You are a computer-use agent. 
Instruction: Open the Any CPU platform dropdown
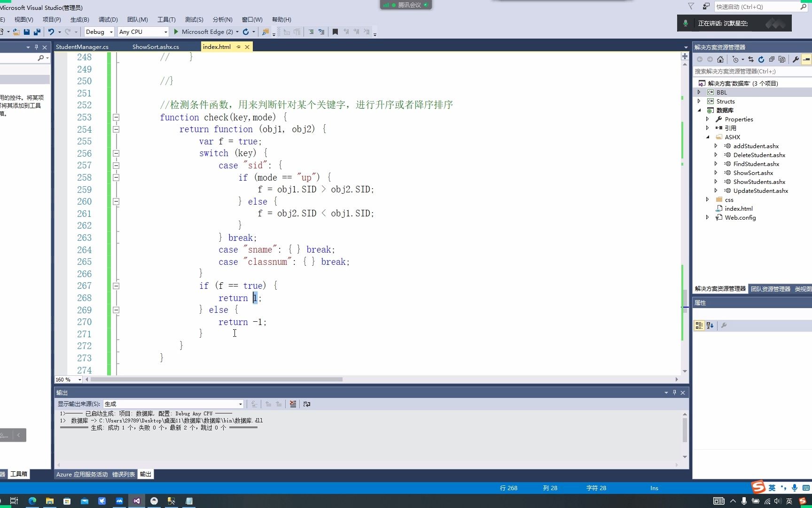(166, 32)
